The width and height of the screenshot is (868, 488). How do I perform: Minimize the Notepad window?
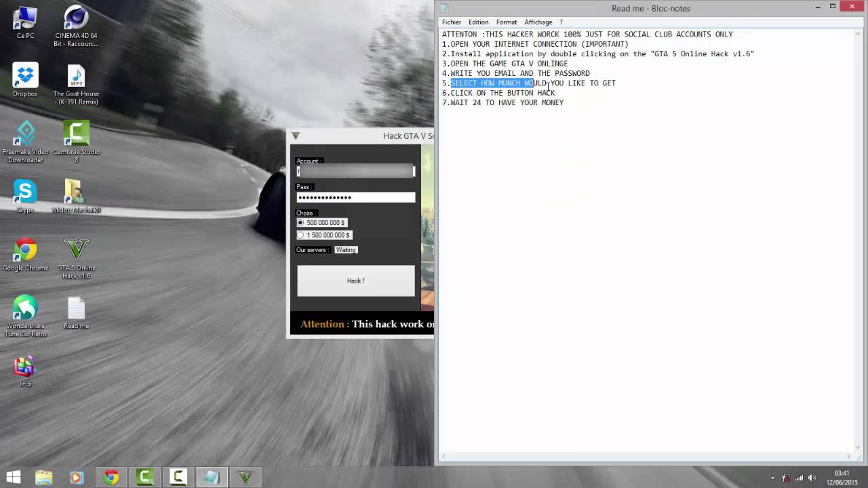818,7
